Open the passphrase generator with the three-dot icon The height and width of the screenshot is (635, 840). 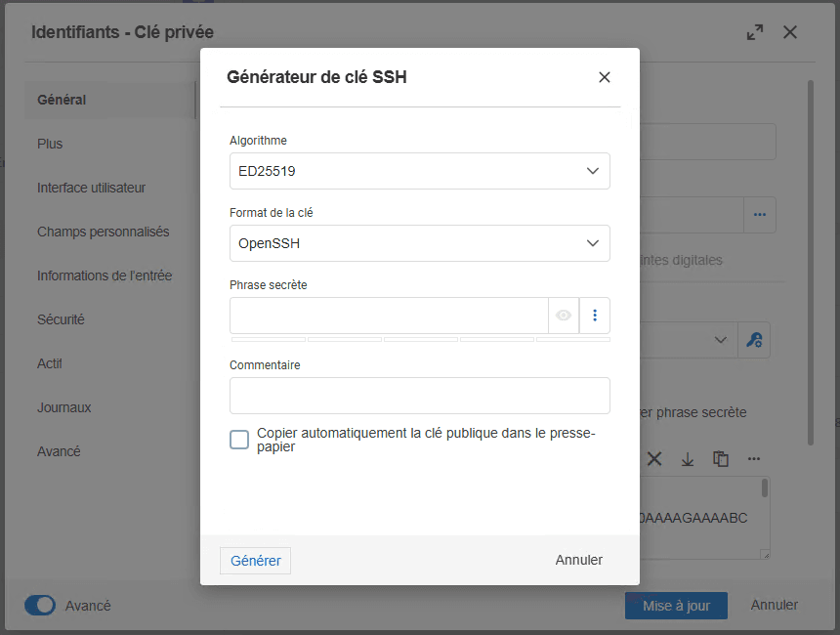596,315
